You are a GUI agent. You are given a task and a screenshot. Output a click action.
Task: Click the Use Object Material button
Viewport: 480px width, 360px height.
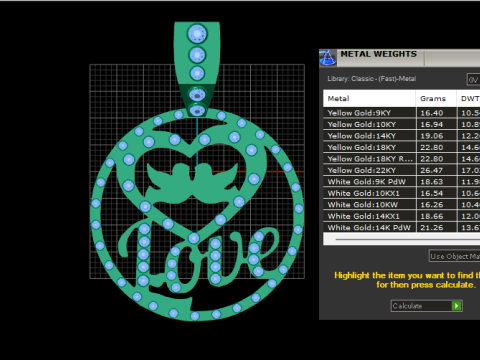455,256
